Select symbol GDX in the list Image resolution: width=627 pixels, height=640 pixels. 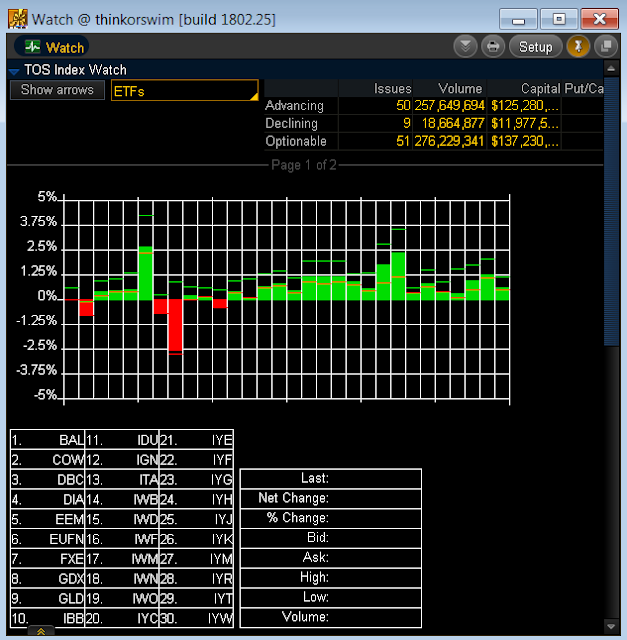tap(47, 579)
